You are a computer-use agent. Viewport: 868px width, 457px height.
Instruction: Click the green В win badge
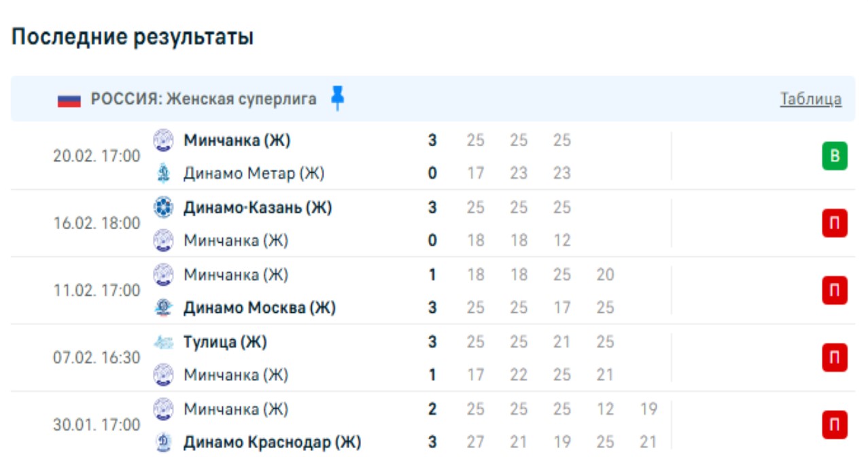click(x=835, y=156)
